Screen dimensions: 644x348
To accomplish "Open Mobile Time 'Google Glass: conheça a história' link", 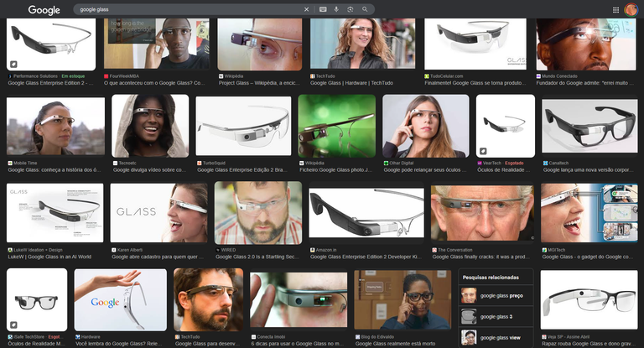I will [x=55, y=169].
